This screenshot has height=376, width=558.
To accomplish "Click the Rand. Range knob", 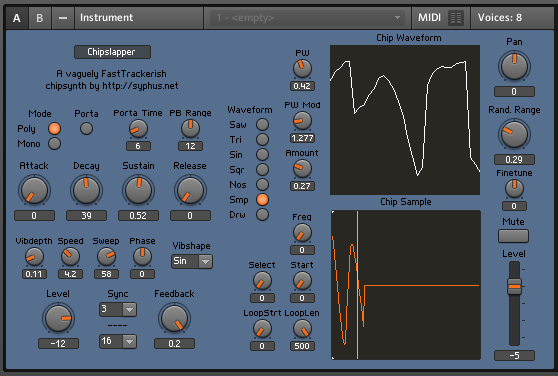I will coord(514,134).
